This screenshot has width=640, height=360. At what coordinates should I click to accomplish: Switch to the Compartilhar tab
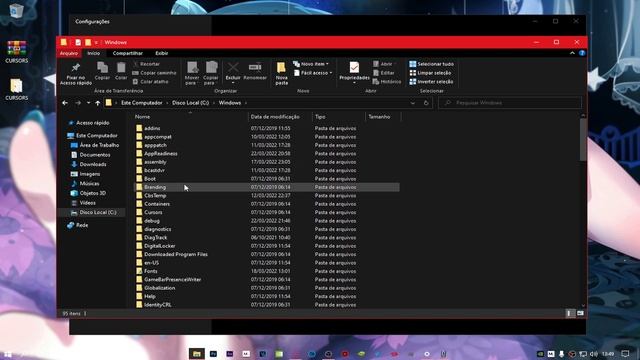(x=127, y=53)
